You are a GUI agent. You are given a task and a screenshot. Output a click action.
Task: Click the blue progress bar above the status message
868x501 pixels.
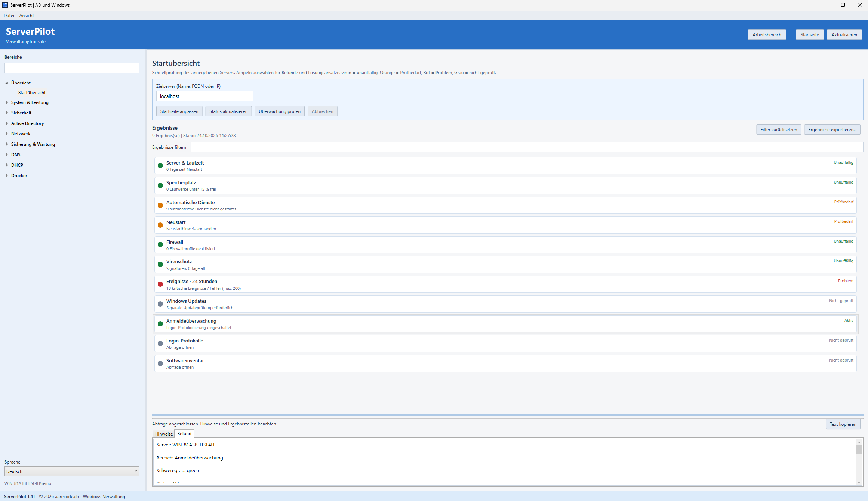(508, 415)
